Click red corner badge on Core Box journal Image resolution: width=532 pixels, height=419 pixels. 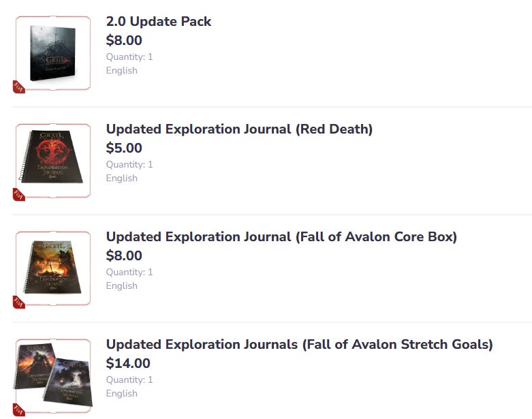click(x=18, y=302)
